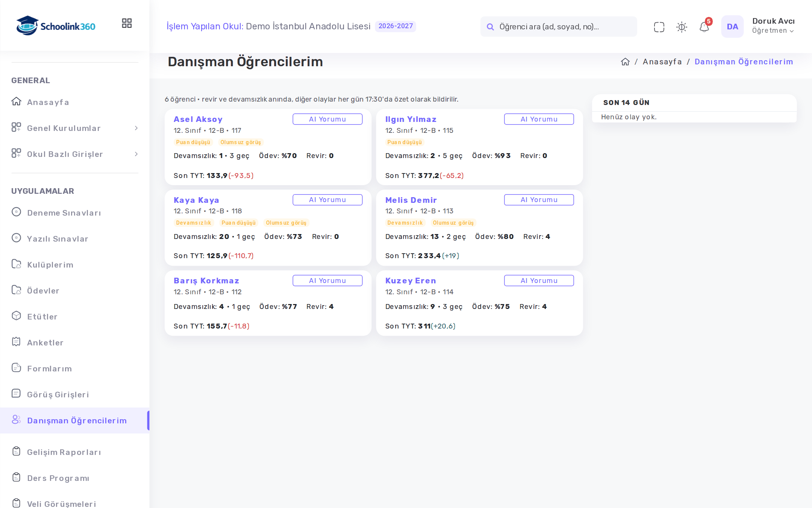
Task: Click the Ders Programı clipboard icon
Action: (x=16, y=477)
